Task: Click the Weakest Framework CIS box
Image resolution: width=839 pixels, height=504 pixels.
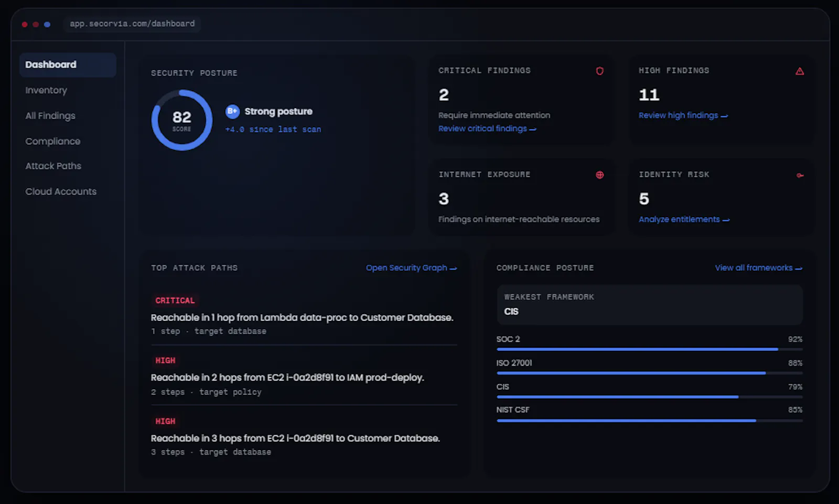Action: (649, 305)
